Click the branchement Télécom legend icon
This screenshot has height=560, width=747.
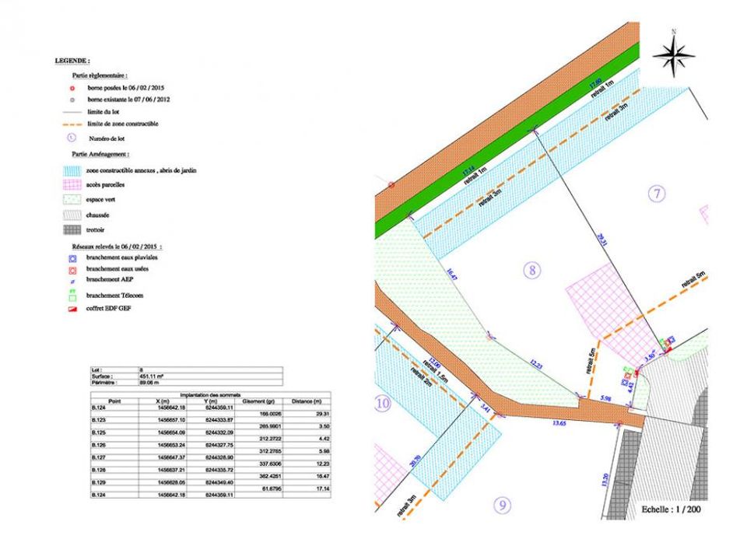(x=72, y=296)
